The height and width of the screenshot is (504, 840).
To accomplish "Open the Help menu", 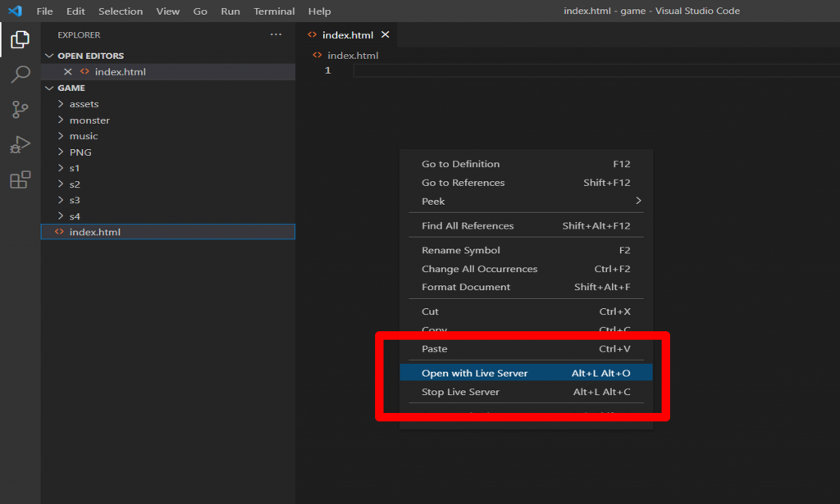I will click(x=319, y=11).
